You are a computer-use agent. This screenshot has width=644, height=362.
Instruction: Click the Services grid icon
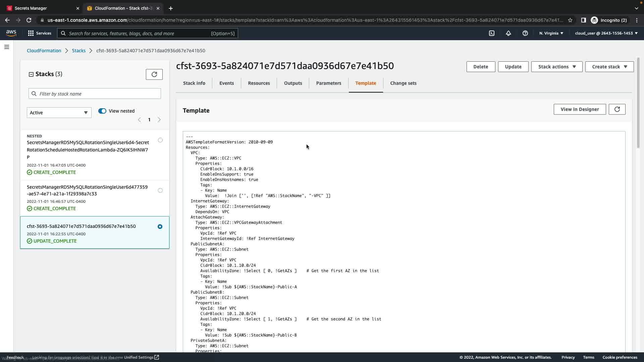tap(31, 33)
